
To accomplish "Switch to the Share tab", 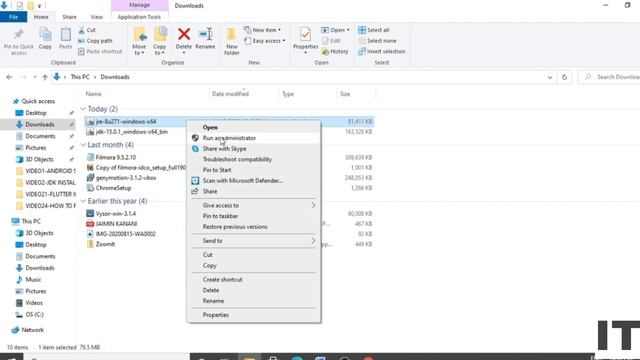I will (69, 17).
